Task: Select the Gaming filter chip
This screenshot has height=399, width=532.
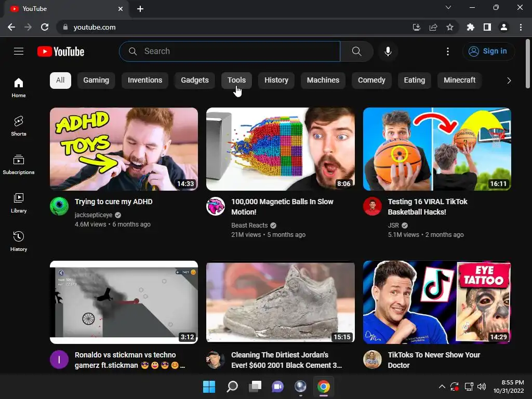Action: (x=96, y=81)
